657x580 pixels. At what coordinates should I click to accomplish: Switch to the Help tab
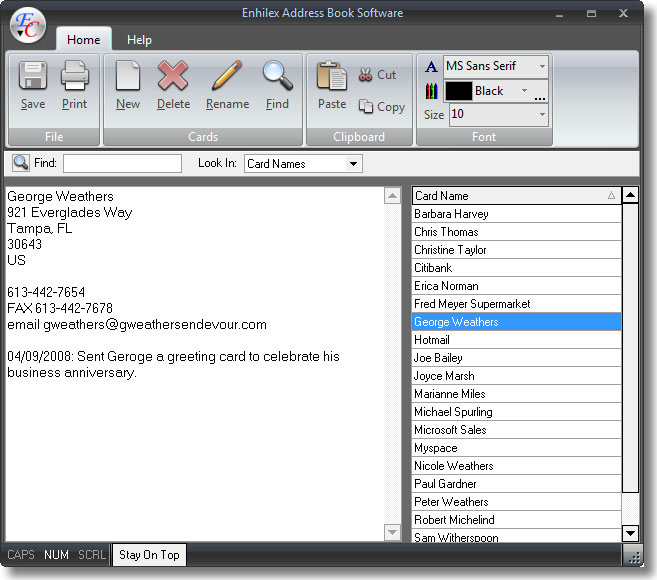139,40
